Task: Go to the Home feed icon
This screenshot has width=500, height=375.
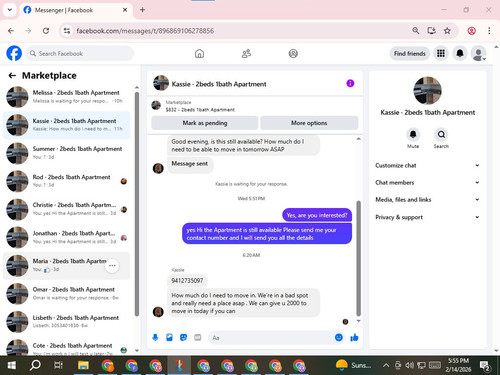Action: point(199,53)
